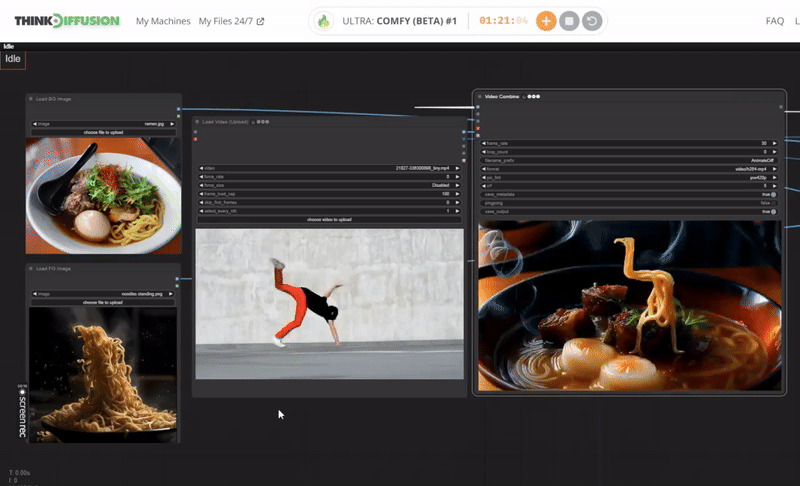Screen dimensions: 800x486
Task: Click the ThinkDiffusion logo
Action: [66, 21]
